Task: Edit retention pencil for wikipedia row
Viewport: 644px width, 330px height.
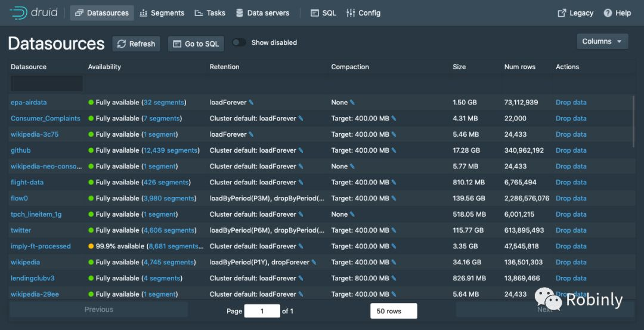Action: point(314,262)
